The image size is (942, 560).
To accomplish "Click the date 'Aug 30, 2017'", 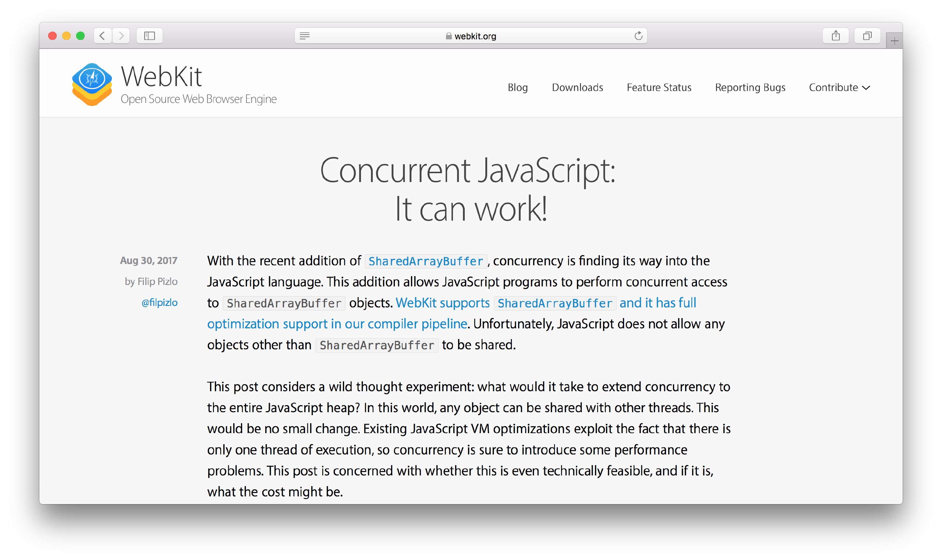I will [149, 261].
